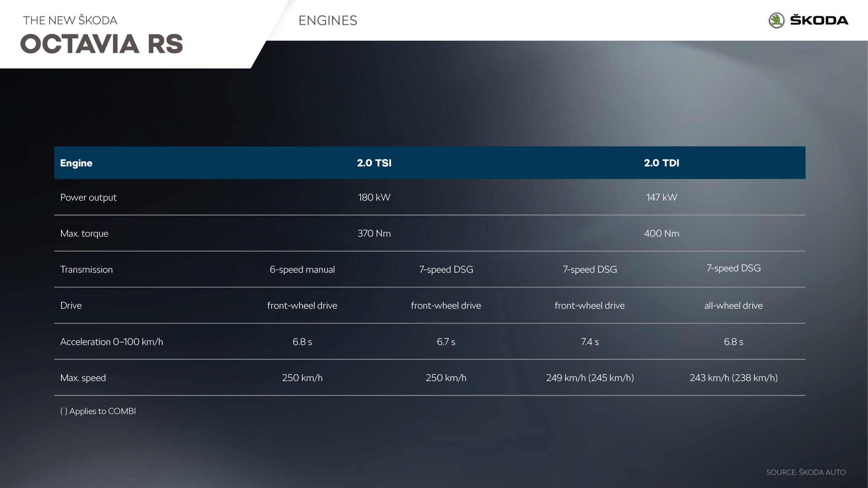Click the Engine header label
This screenshot has height=488, width=868.
pyautogui.click(x=76, y=163)
